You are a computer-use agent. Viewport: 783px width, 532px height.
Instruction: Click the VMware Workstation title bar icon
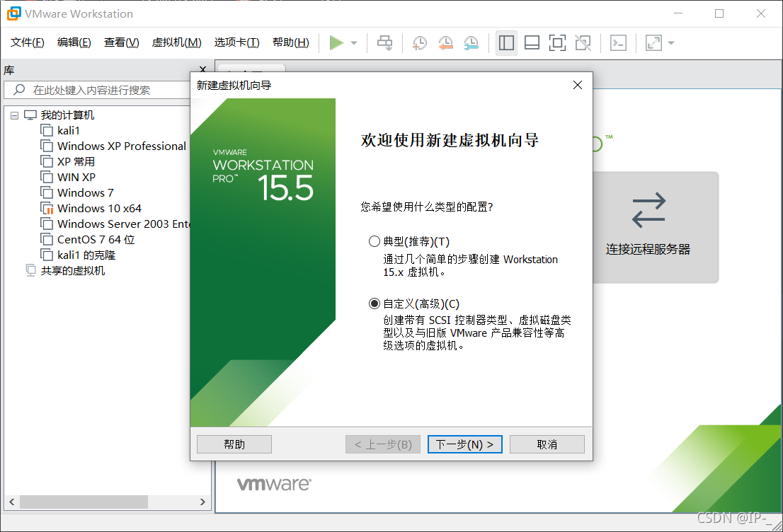(x=14, y=13)
